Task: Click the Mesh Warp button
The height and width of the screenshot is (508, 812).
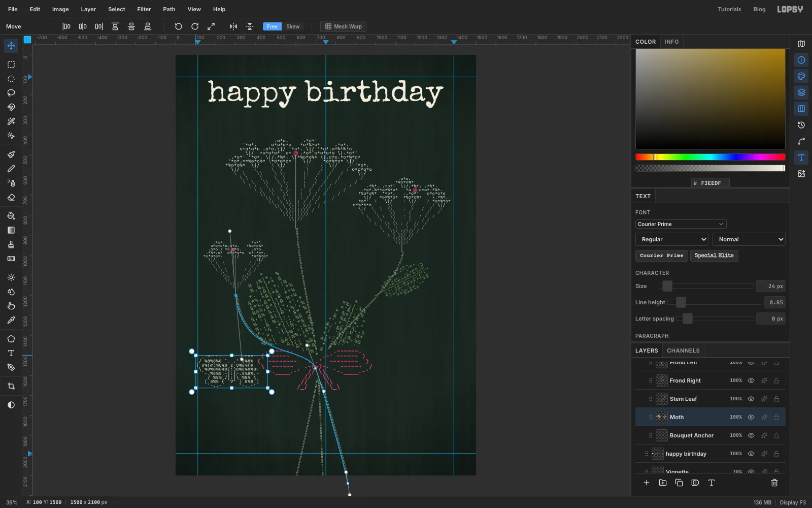Action: [344, 26]
